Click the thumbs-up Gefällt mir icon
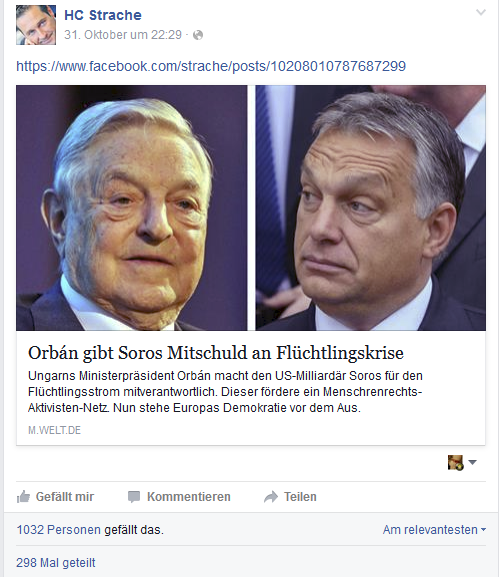Viewport: 499px width, 577px height. [23, 497]
